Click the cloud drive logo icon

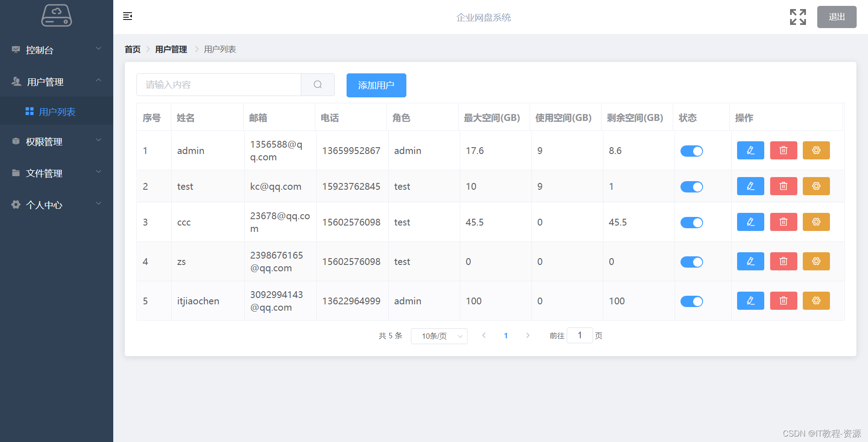57,16
